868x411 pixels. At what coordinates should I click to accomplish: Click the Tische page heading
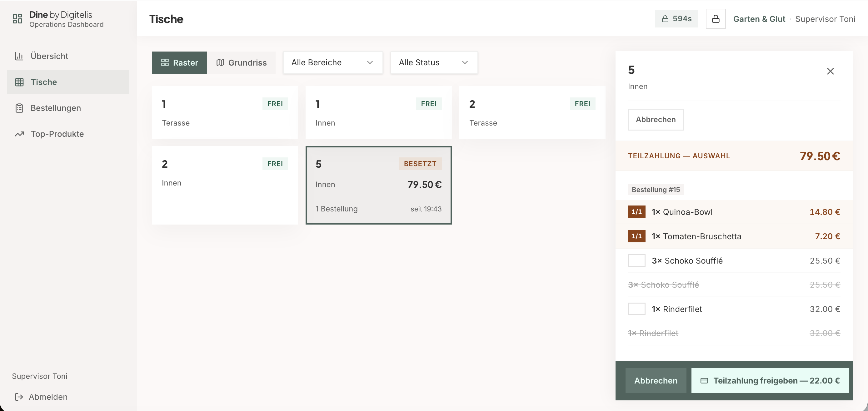(167, 19)
